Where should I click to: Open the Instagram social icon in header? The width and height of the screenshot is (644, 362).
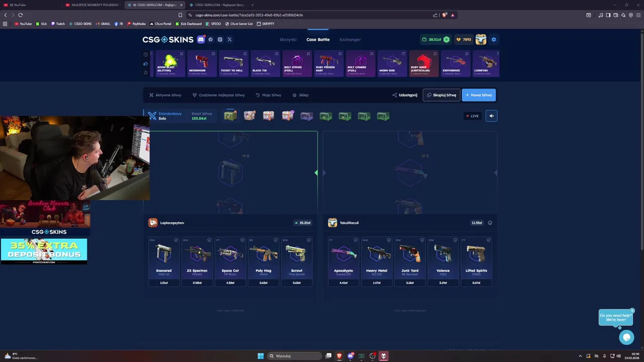(220, 39)
